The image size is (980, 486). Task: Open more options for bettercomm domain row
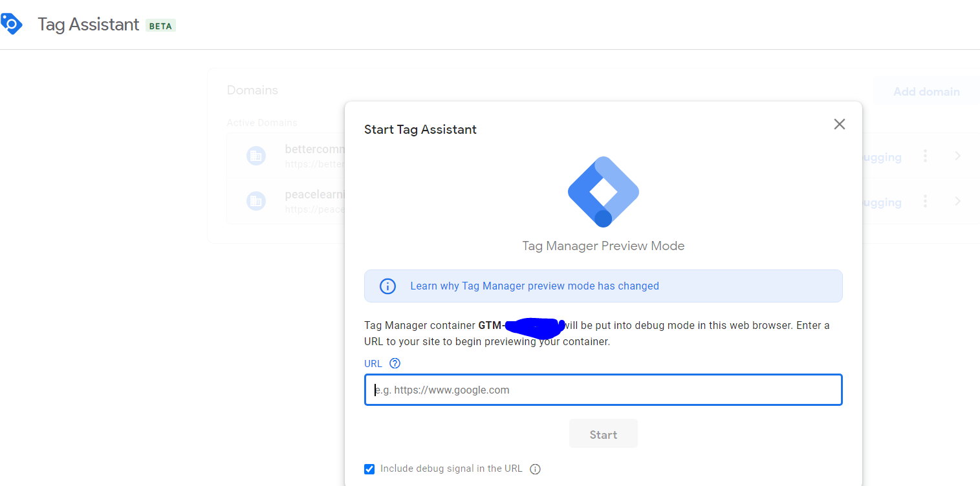[x=925, y=156]
